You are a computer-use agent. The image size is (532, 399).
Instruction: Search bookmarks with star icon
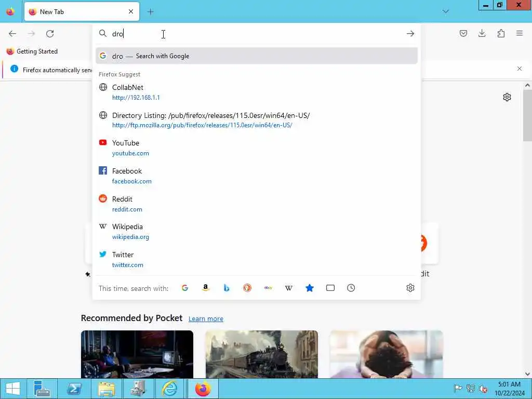(310, 288)
